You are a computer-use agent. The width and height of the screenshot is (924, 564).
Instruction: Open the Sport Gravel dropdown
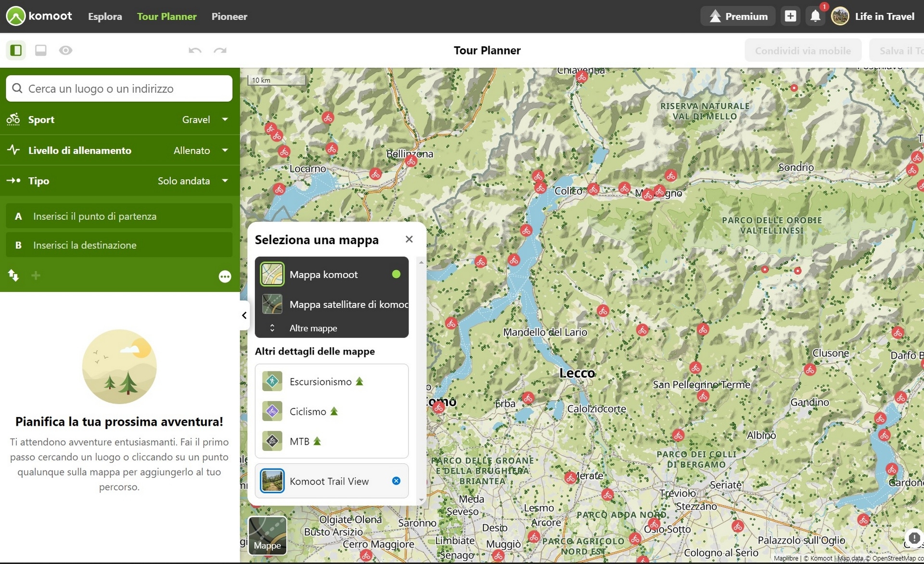[119, 119]
